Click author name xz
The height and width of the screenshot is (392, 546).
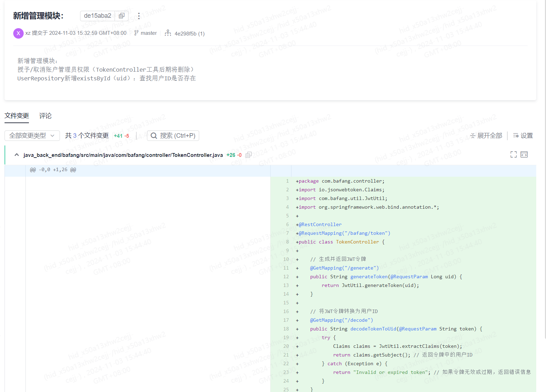pyautogui.click(x=28, y=33)
